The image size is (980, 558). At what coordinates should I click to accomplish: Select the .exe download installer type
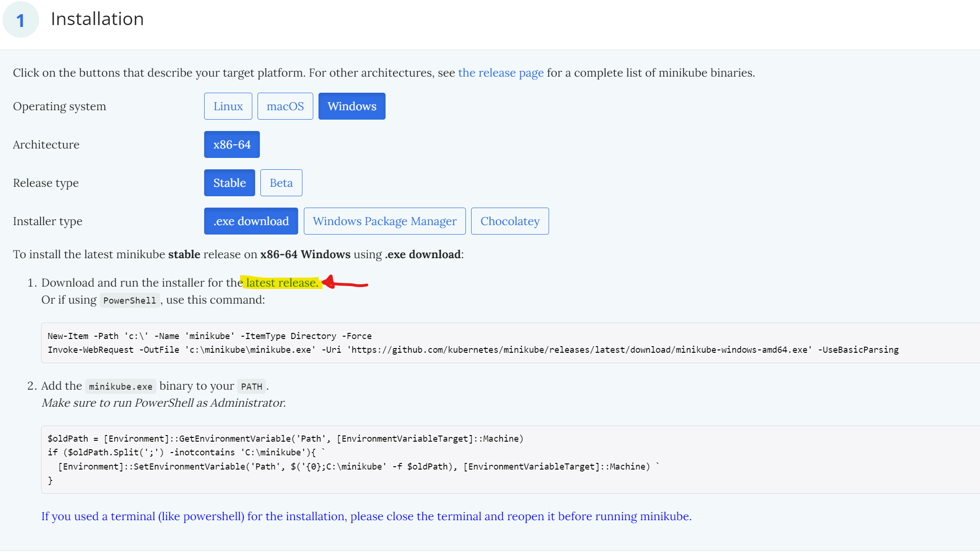[251, 221]
